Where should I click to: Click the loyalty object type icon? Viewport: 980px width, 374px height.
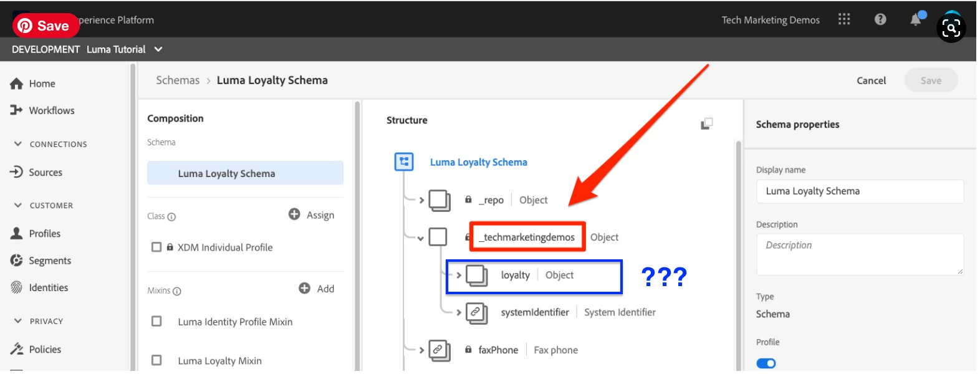coord(477,276)
